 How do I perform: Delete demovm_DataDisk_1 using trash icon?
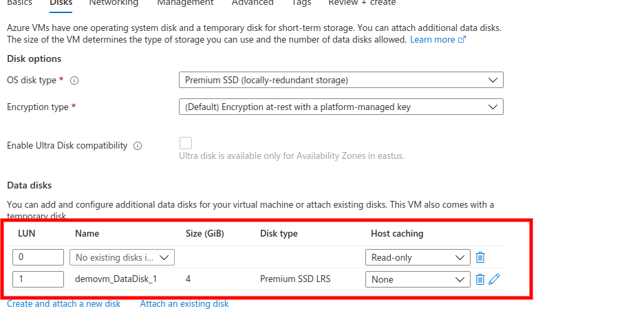pos(480,279)
